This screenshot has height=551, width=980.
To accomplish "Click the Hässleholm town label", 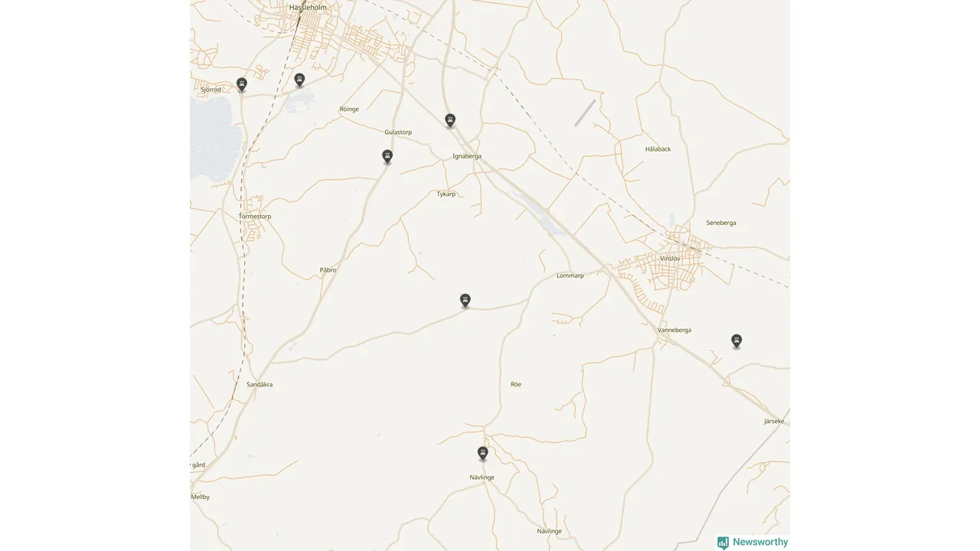I will coord(308,8).
